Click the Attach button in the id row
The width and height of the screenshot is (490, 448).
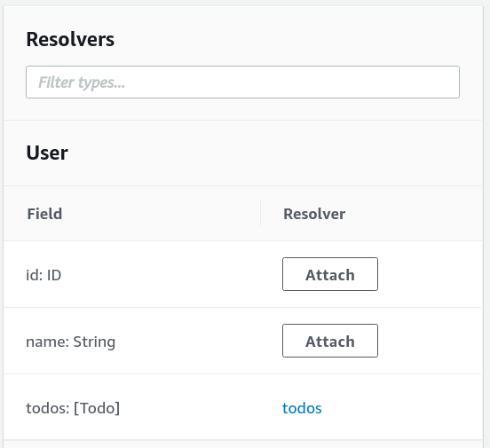pos(330,274)
